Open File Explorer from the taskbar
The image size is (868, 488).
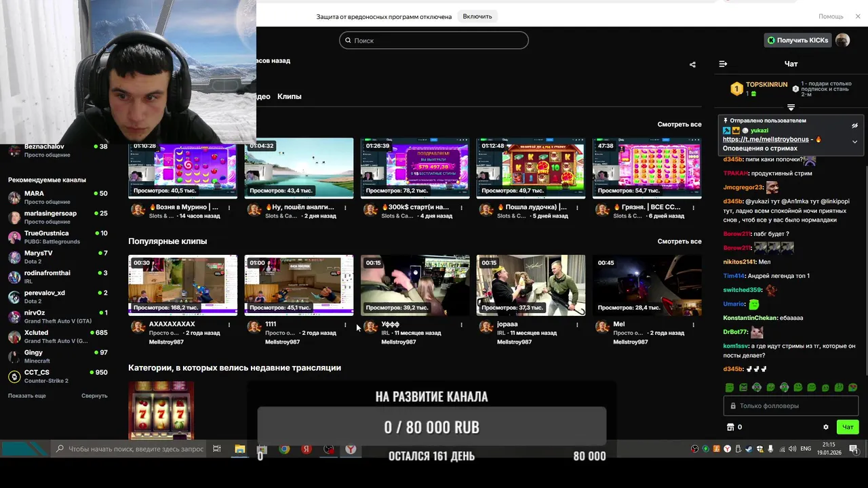pos(239,449)
